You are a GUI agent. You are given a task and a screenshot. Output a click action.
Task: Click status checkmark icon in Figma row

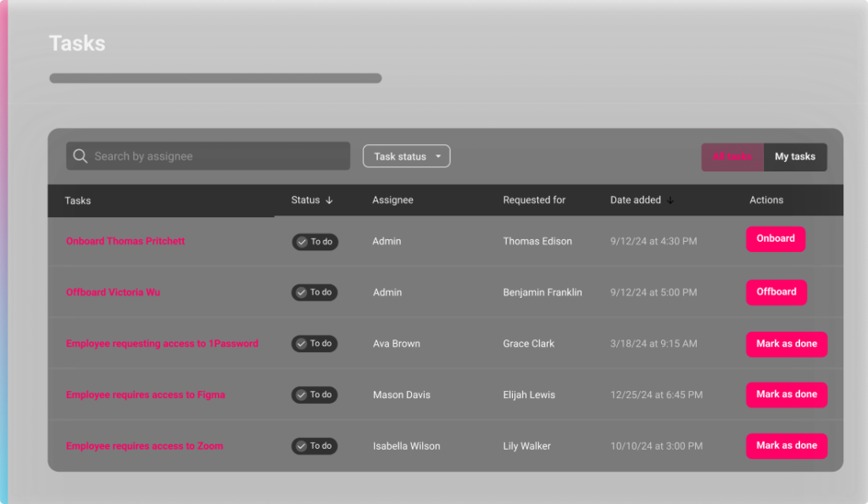tap(301, 395)
